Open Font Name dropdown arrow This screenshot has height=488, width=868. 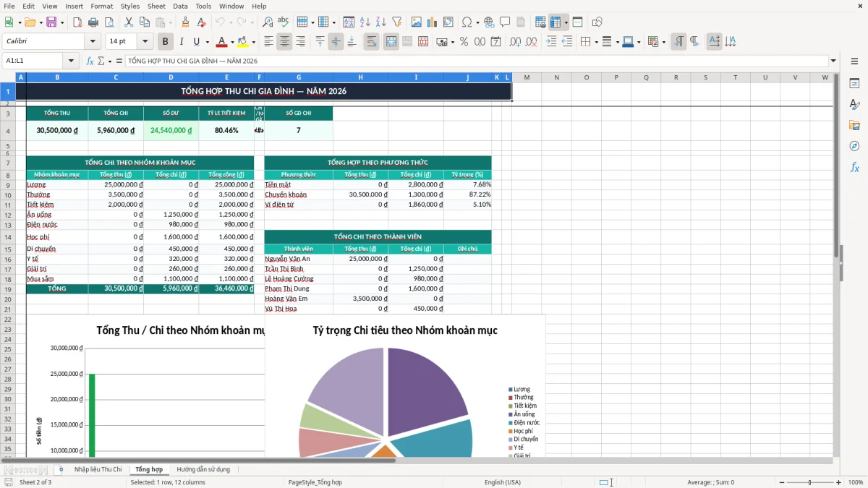click(93, 42)
